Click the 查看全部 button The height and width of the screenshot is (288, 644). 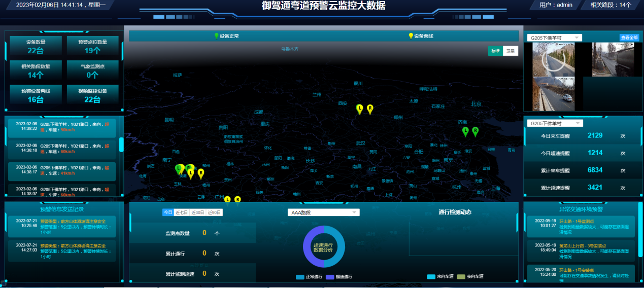[x=629, y=38]
